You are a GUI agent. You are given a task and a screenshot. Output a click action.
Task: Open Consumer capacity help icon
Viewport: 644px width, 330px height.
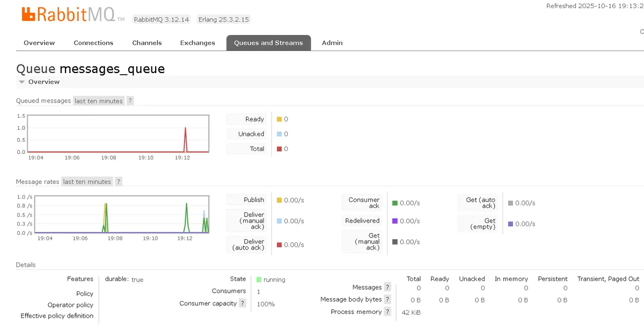click(x=243, y=304)
